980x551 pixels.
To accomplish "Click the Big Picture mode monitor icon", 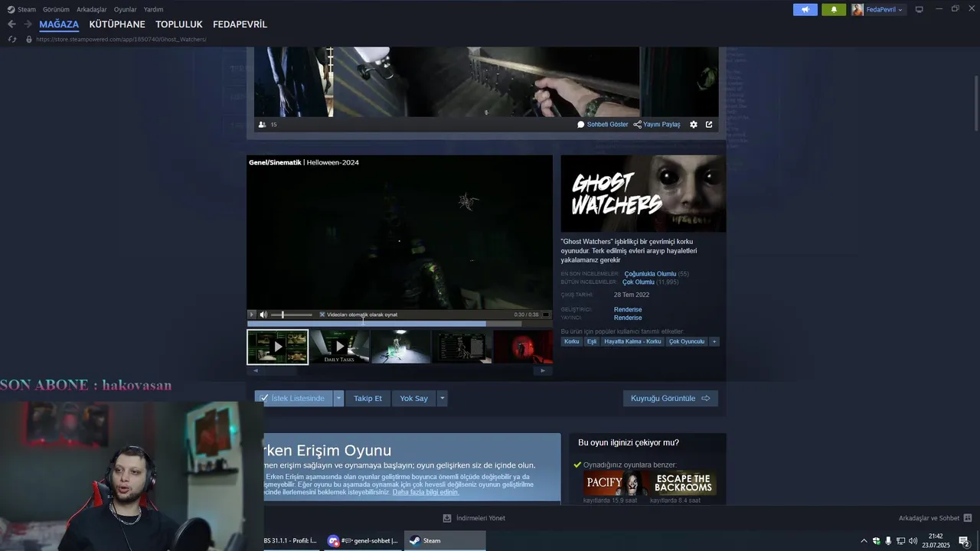I will click(919, 9).
